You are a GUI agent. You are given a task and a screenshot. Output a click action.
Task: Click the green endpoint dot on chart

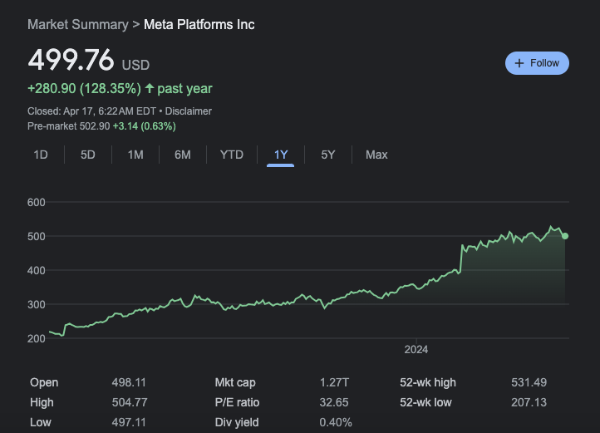565,236
